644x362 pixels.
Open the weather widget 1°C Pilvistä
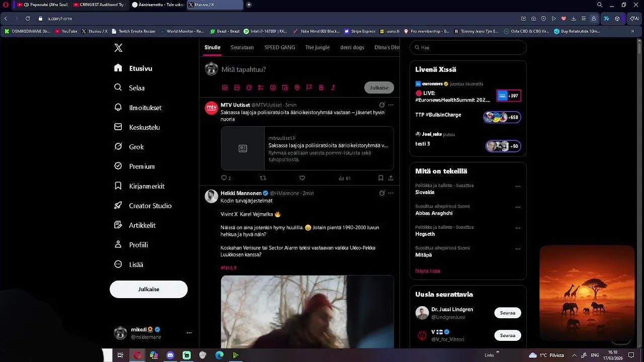coord(546,355)
